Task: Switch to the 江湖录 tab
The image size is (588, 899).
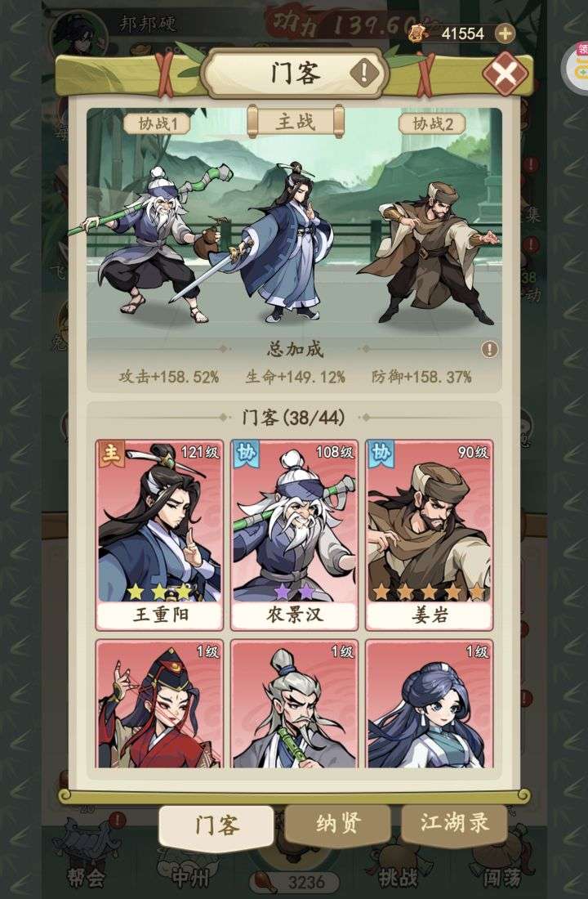Action: [x=454, y=823]
